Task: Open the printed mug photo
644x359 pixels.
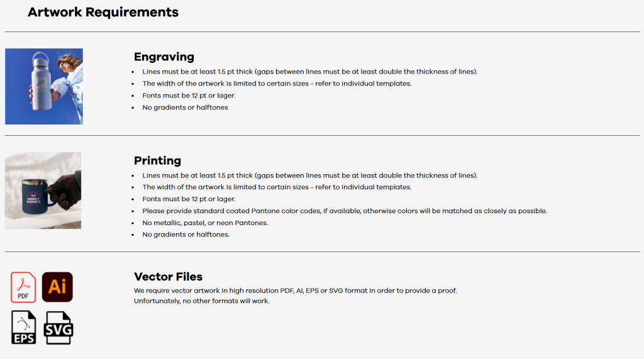Action: coord(43,191)
